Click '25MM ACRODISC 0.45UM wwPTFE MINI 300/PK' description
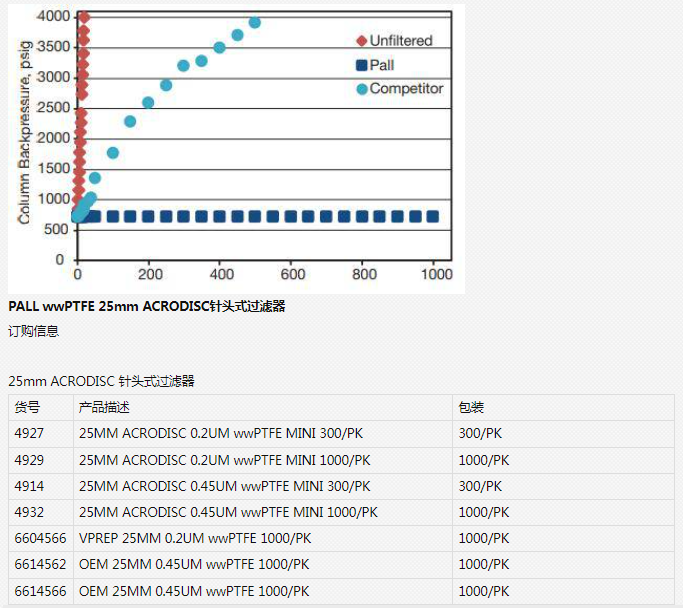Viewport: 683px width, 608px height. point(225,486)
